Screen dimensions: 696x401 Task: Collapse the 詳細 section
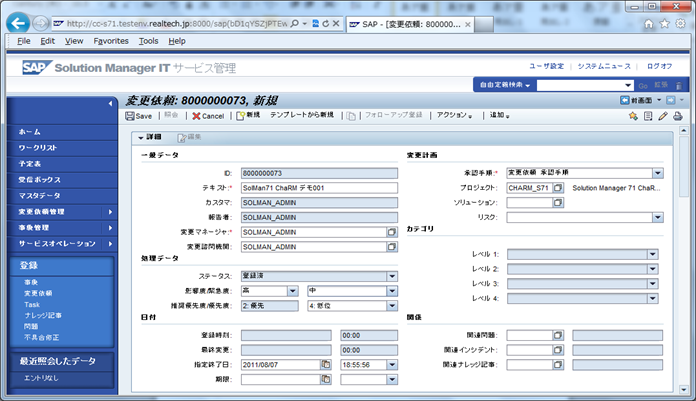click(x=141, y=138)
